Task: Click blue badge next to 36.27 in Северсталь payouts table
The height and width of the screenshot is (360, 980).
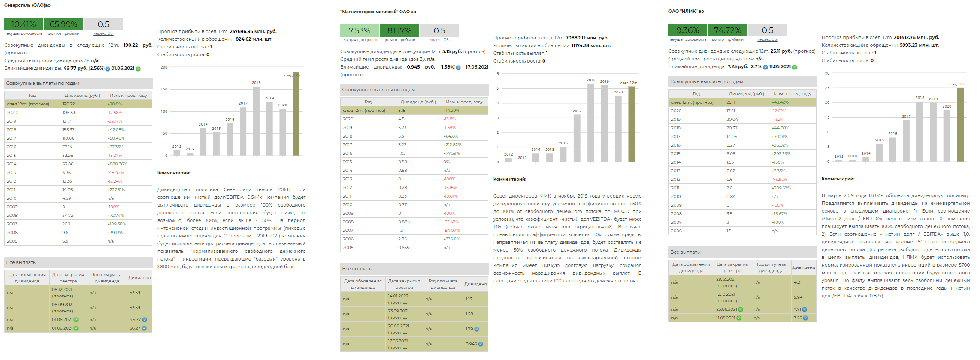Action: (x=144, y=328)
